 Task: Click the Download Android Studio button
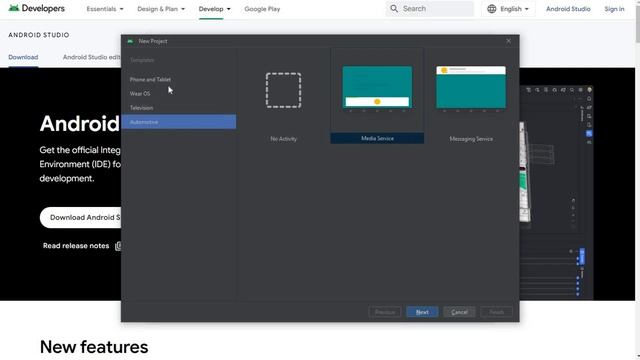80,218
